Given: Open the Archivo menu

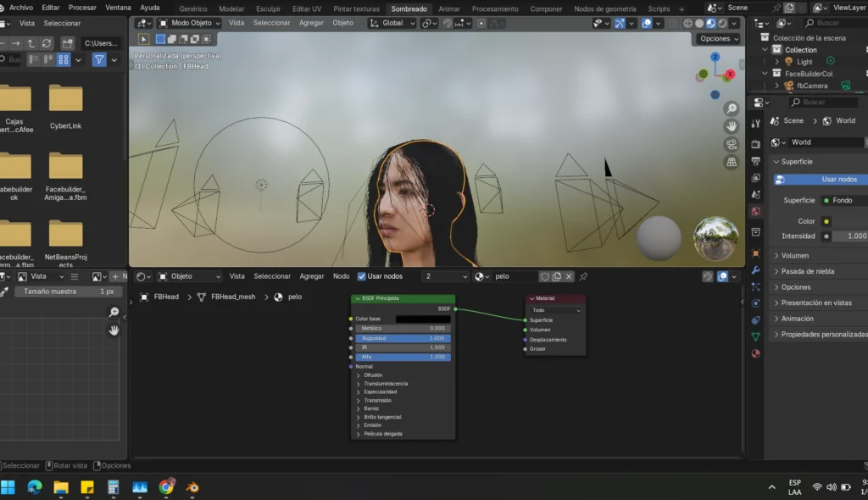Looking at the screenshot, I should (x=19, y=8).
